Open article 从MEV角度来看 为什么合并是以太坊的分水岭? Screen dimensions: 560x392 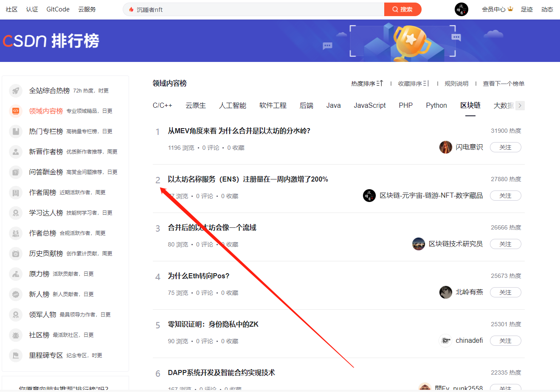coord(239,131)
